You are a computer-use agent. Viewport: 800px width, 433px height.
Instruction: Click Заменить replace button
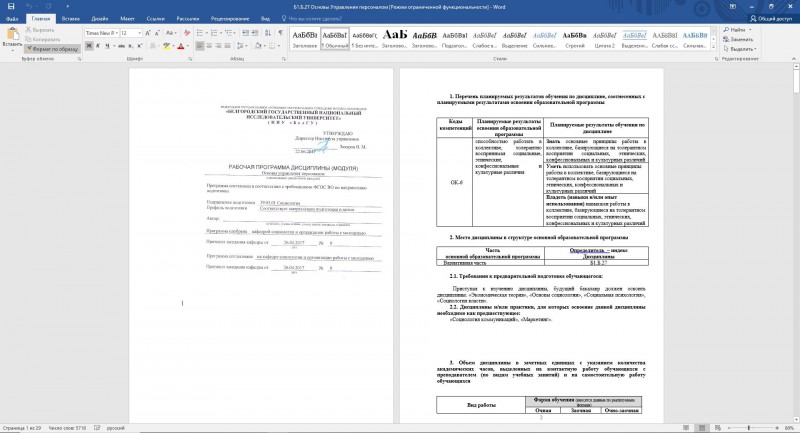coord(738,39)
